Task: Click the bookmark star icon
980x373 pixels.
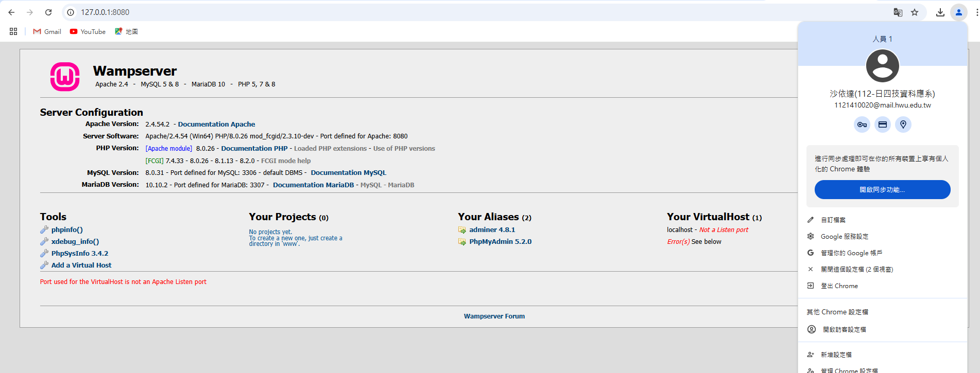Action: click(915, 12)
